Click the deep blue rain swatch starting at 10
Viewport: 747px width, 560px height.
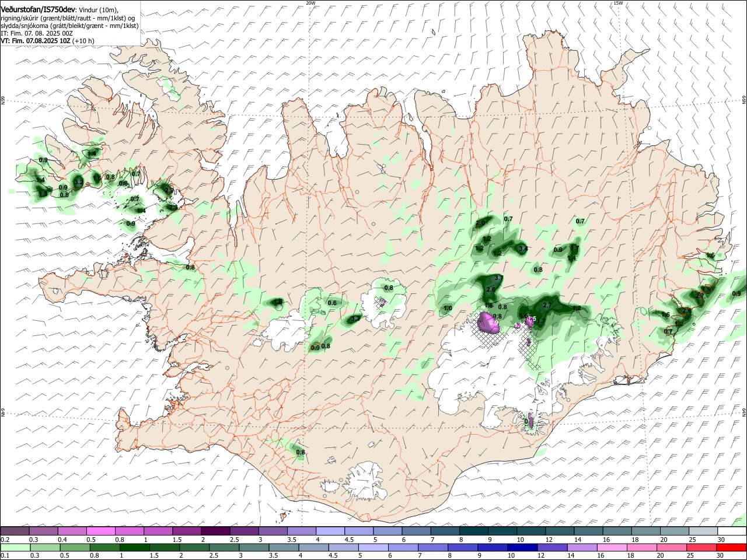click(x=522, y=547)
